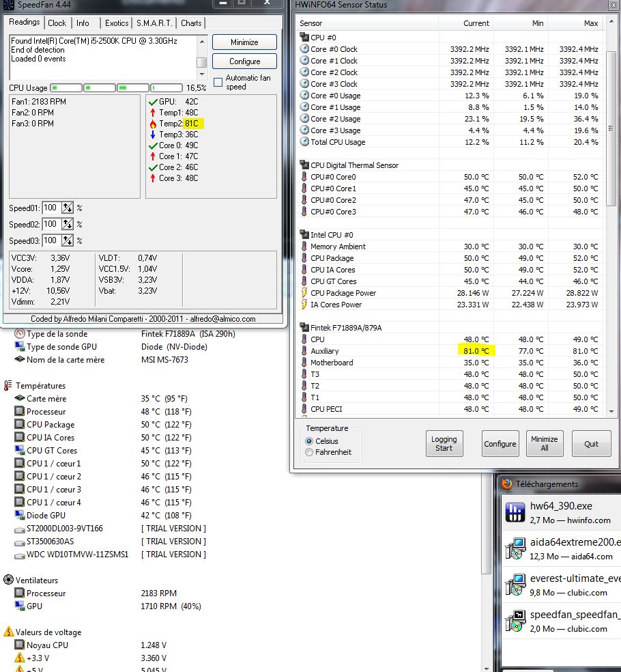Image resolution: width=621 pixels, height=672 pixels.
Task: Click the Speed02 value field
Action: point(52,224)
